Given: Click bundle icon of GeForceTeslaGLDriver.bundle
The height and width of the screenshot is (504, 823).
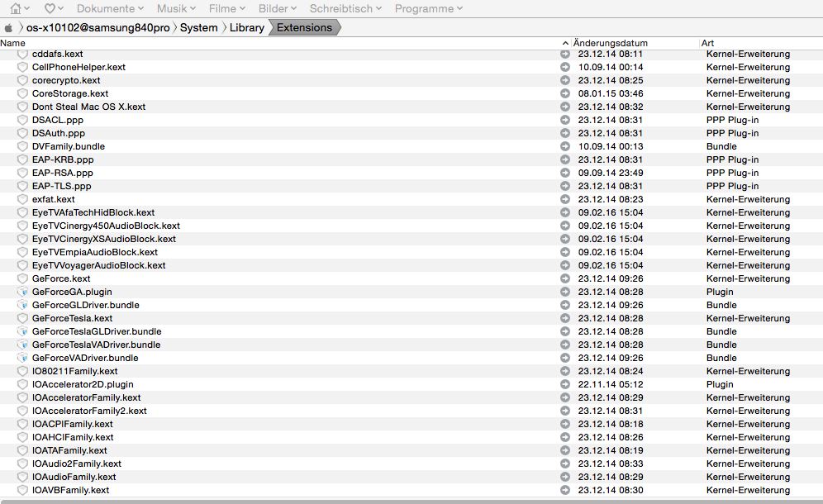Looking at the screenshot, I should (x=22, y=331).
